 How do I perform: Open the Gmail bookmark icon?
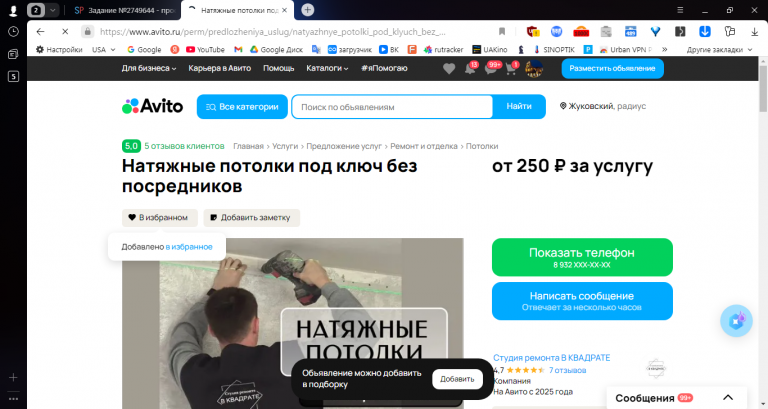[238, 49]
